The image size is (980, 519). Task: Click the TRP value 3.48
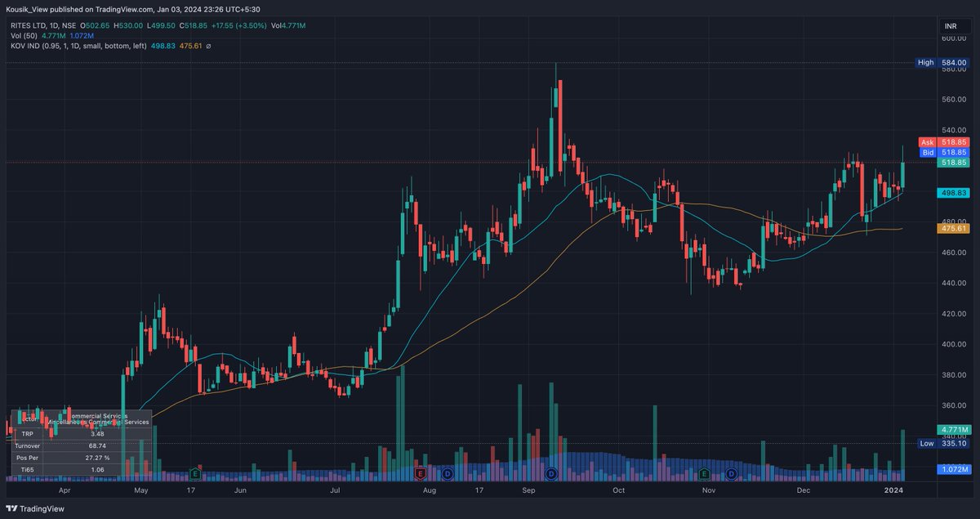pyautogui.click(x=96, y=433)
